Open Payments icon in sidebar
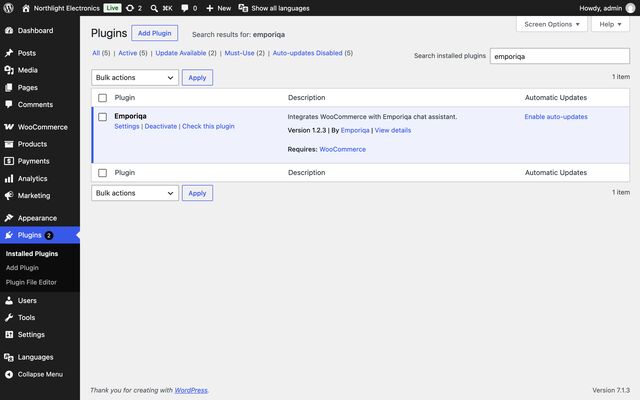This screenshot has height=400, width=640. (9, 161)
